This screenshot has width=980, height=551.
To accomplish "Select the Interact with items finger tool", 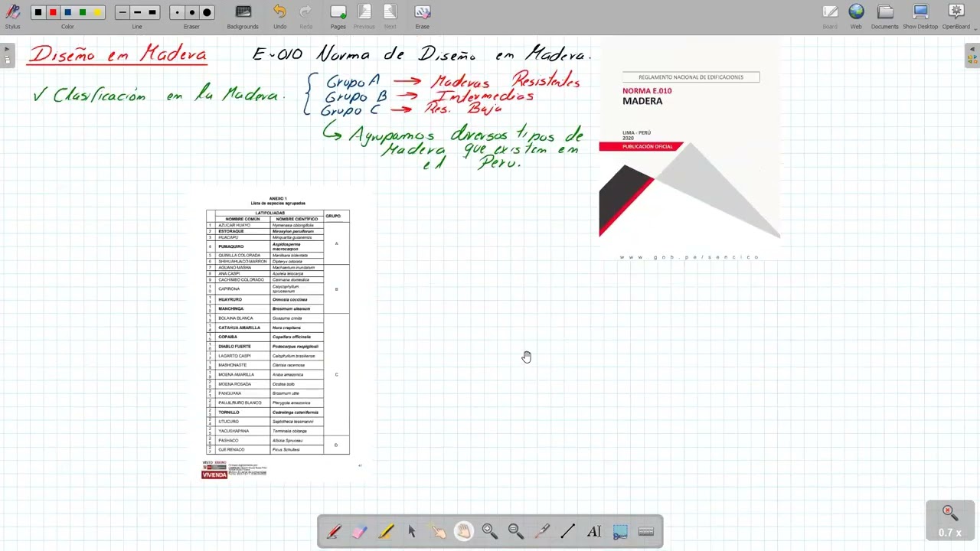I will coord(438,531).
